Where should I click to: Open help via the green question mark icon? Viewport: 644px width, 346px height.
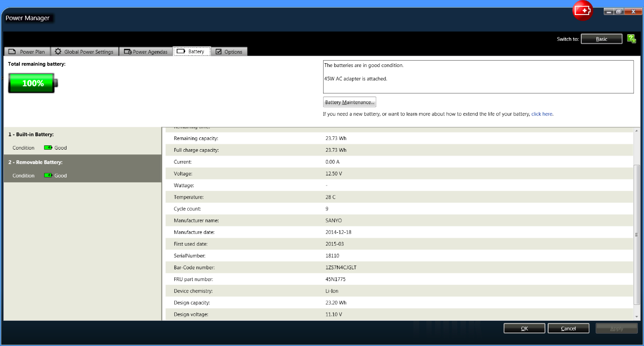point(631,39)
